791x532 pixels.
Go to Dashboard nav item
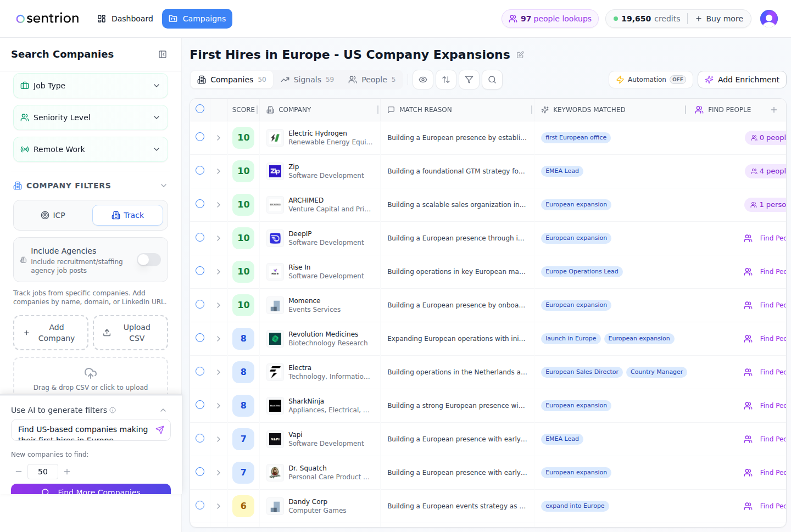pos(125,19)
